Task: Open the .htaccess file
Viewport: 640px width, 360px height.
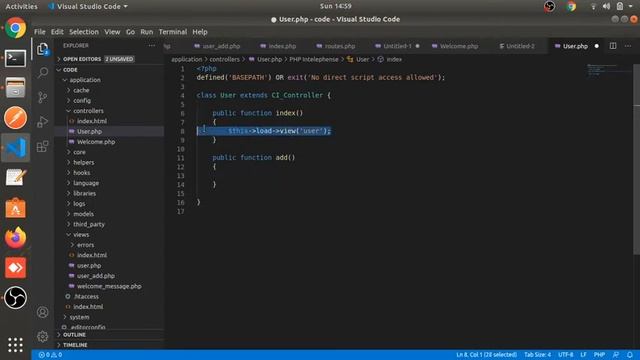Action: (86, 297)
